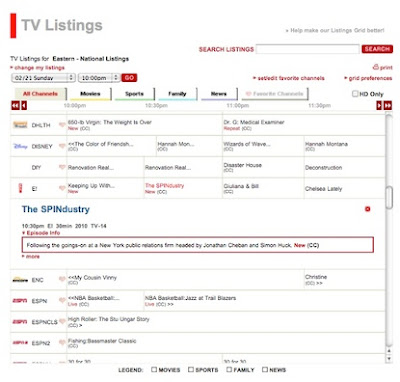Screen dimensions: 400x382
Task: Enable the HD Only checkbox
Action: [355, 94]
